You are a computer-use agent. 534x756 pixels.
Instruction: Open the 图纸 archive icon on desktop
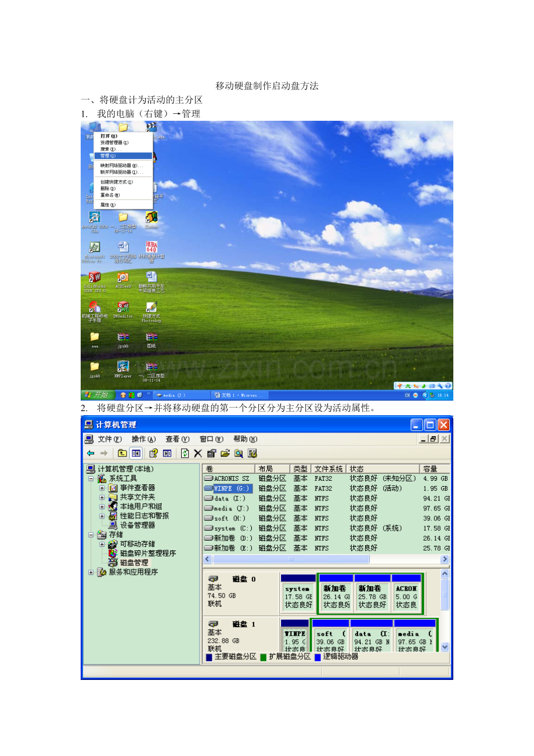click(151, 339)
